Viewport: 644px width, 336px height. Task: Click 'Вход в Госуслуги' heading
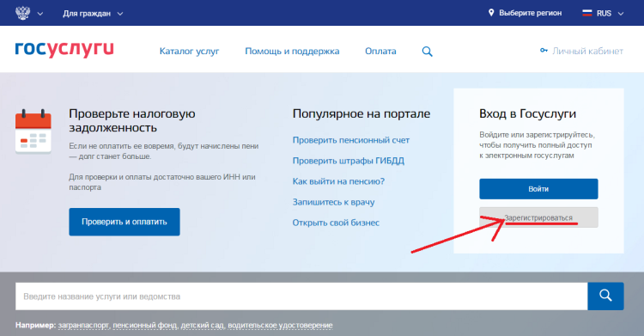[527, 113]
